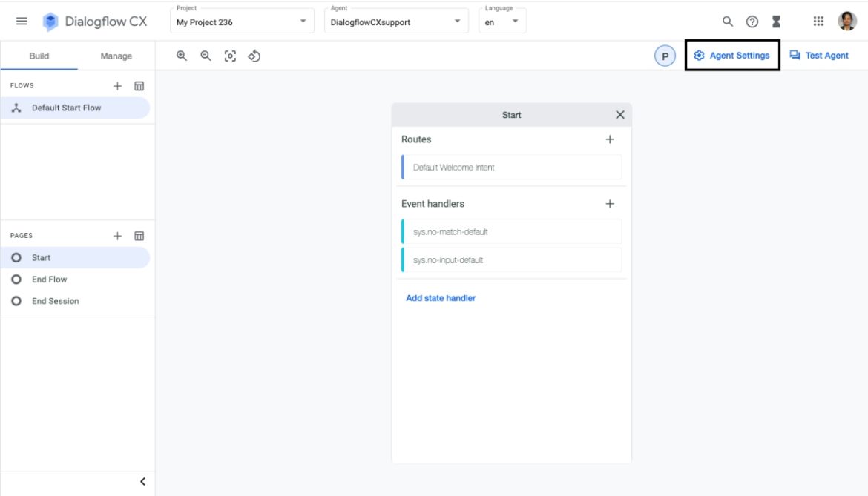868x496 pixels.
Task: Click the reset view rotation icon
Action: [254, 55]
